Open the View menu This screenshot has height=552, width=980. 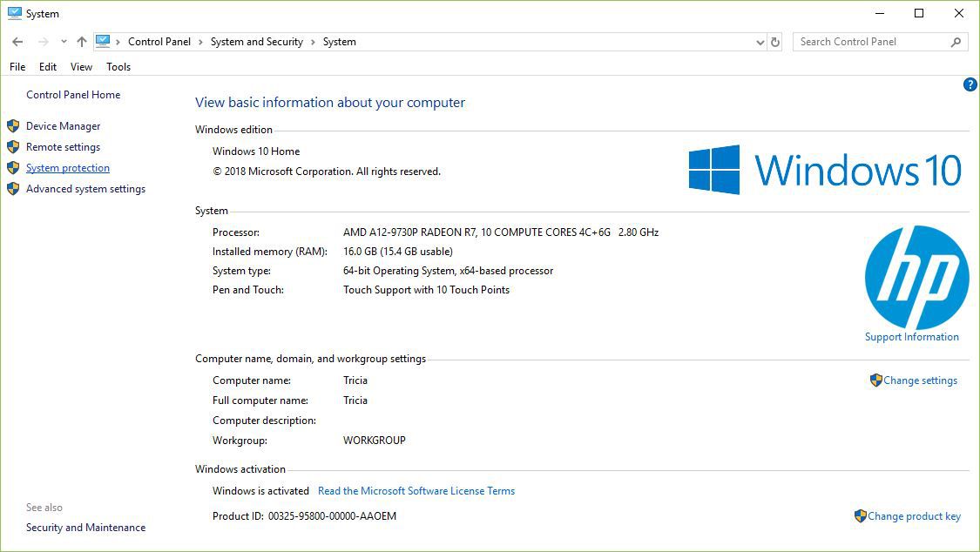81,67
